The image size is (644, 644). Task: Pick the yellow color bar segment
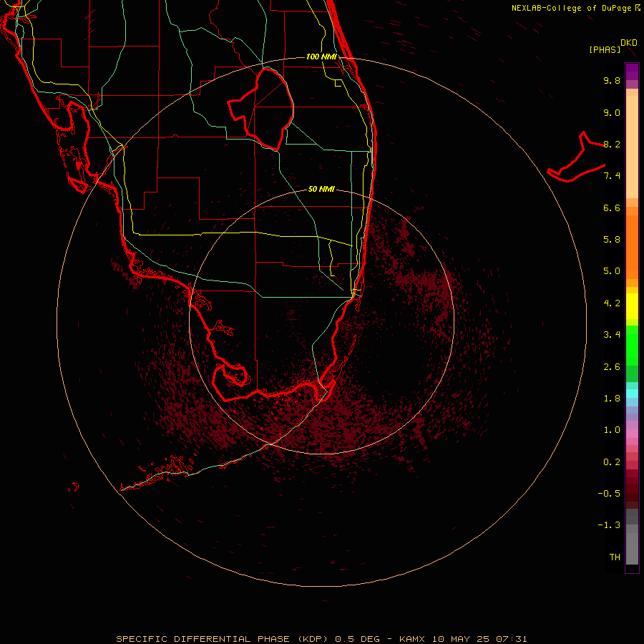tap(632, 306)
